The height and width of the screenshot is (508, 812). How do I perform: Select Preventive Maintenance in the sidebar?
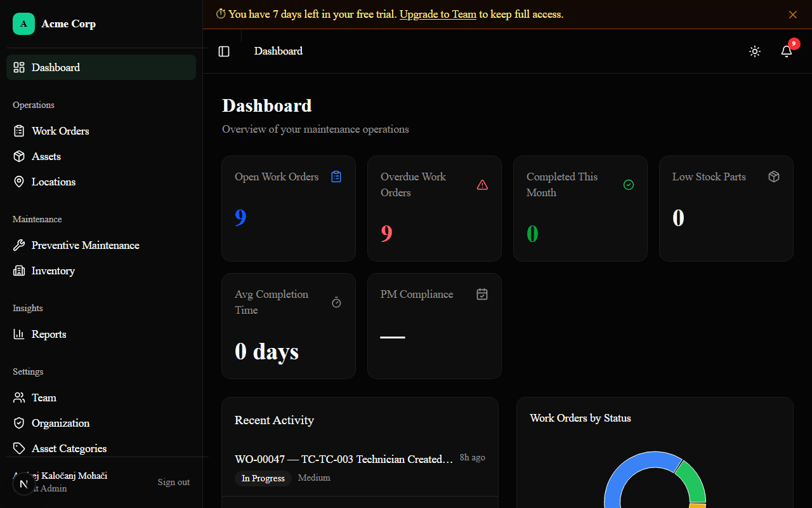[86, 245]
